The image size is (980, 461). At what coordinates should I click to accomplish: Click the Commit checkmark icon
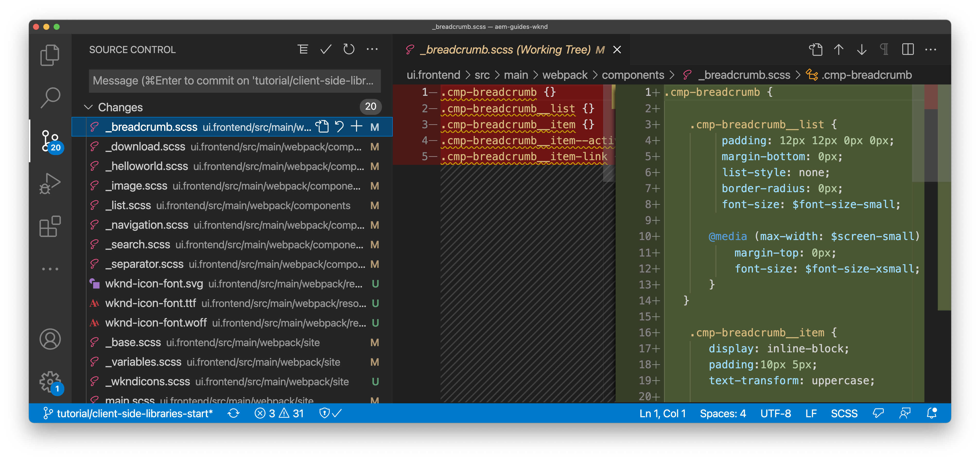click(x=326, y=49)
